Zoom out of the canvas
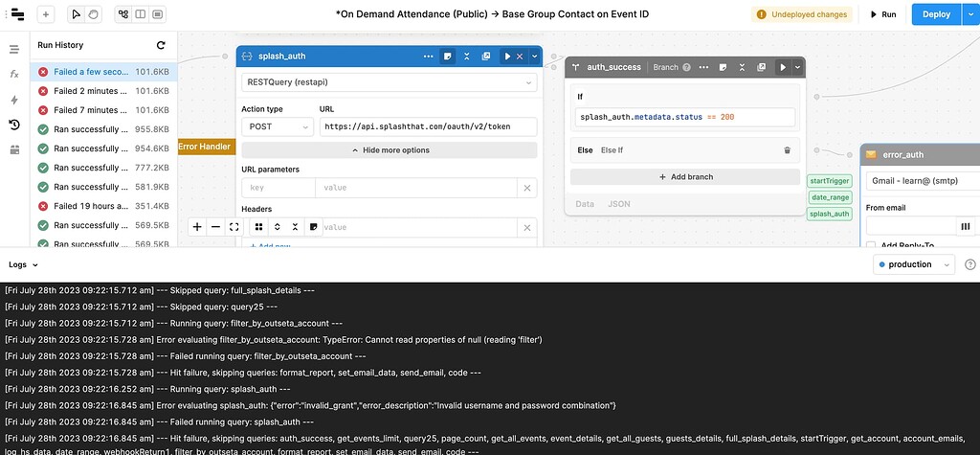Screen dimensions: 980x455 click(x=215, y=227)
